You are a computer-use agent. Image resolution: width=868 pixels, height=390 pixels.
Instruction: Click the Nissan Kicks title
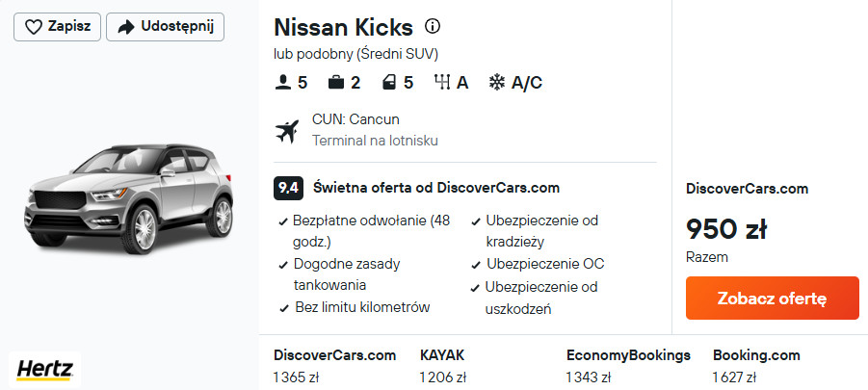[343, 27]
